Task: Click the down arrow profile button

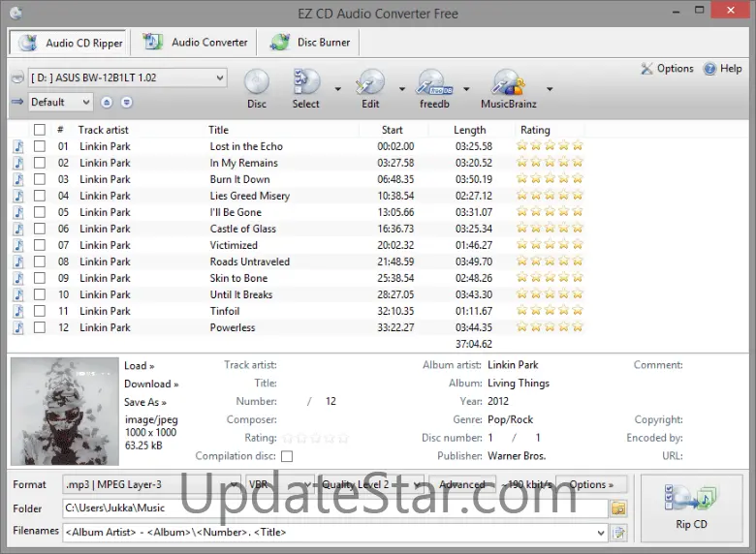Action: pos(126,102)
